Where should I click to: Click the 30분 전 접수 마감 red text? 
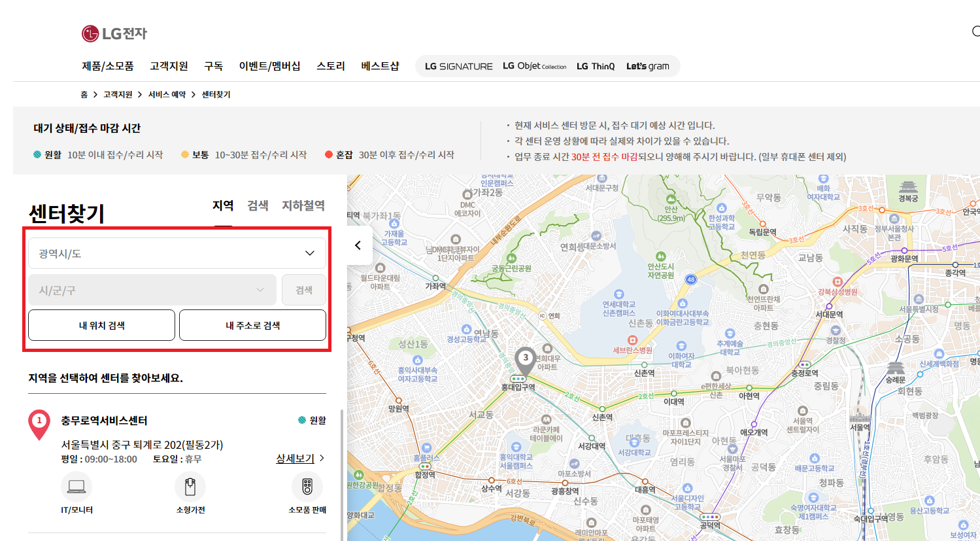click(x=604, y=157)
